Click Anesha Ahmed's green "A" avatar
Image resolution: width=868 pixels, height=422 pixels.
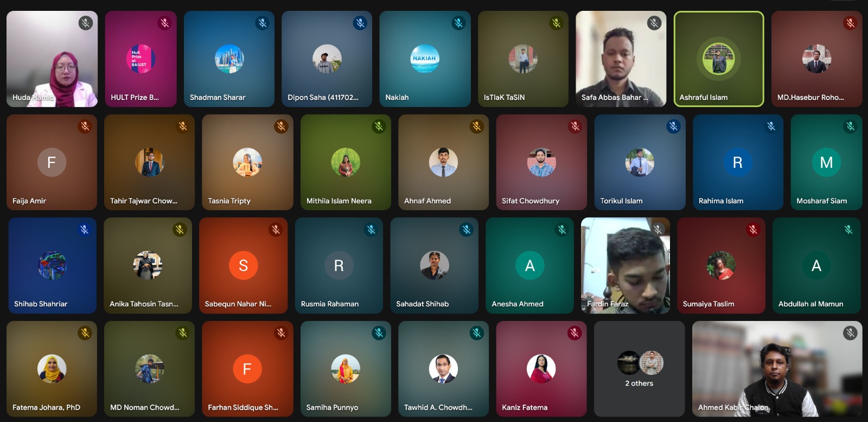[x=529, y=266]
